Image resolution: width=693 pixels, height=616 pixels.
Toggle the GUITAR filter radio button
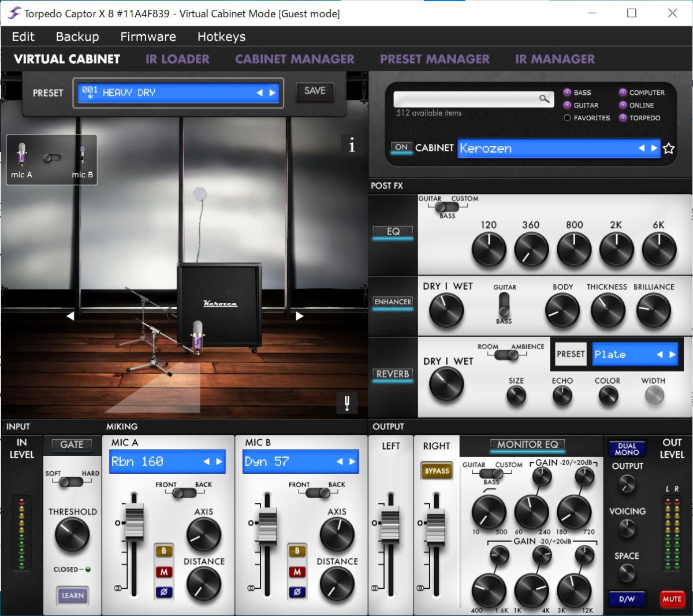point(567,105)
